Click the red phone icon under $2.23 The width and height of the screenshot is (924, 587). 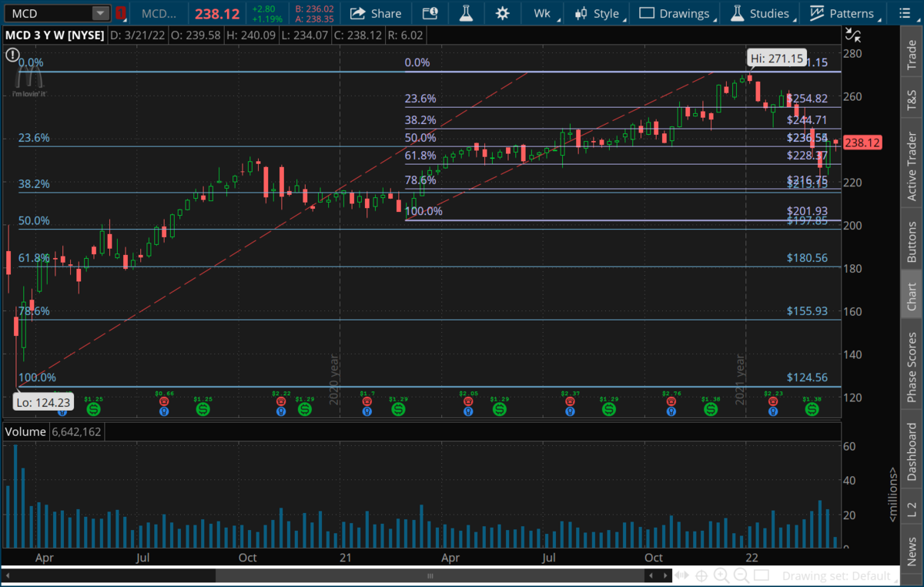(773, 402)
